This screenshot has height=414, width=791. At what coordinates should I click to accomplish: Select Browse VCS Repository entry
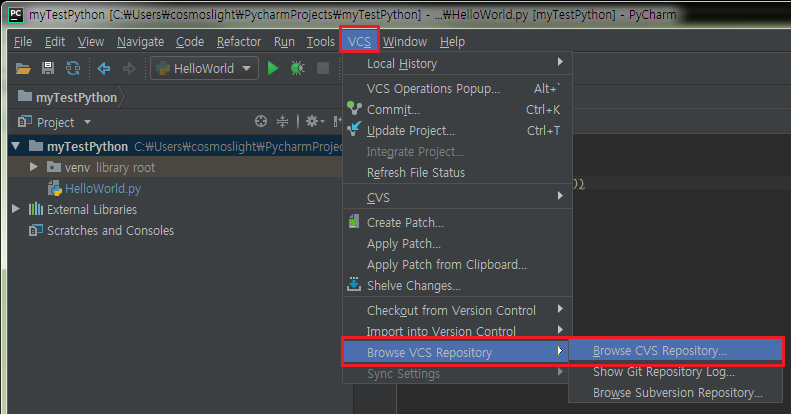coord(456,352)
